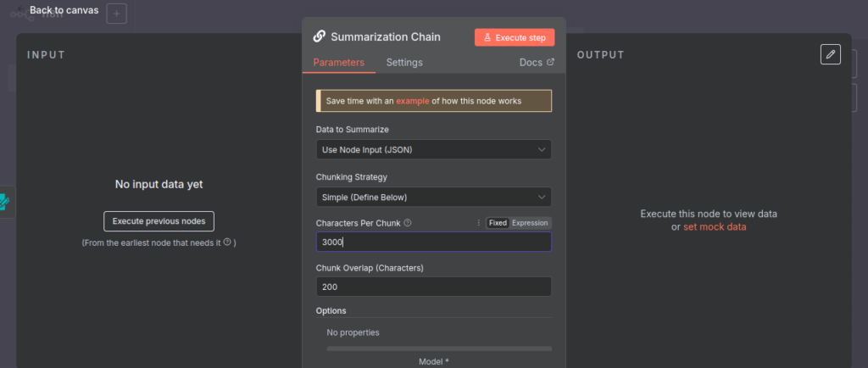This screenshot has height=368, width=868.
Task: Click Execute previous nodes button
Action: [159, 220]
